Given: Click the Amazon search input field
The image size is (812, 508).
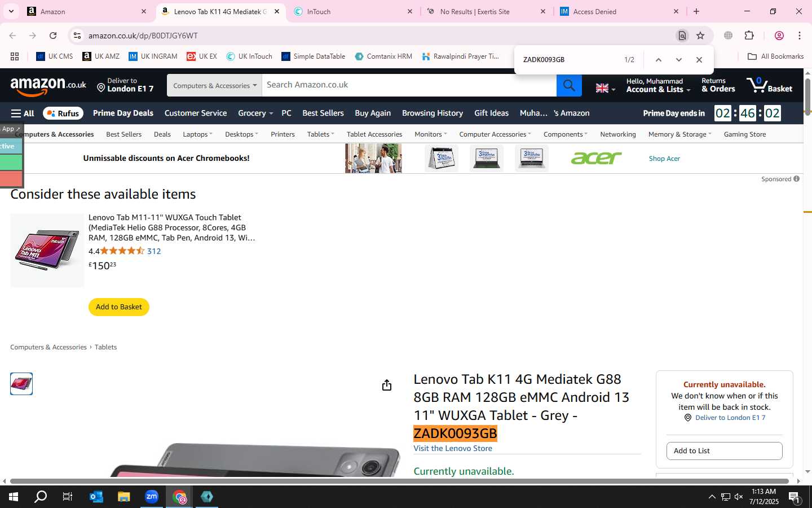Looking at the screenshot, I should [409, 85].
